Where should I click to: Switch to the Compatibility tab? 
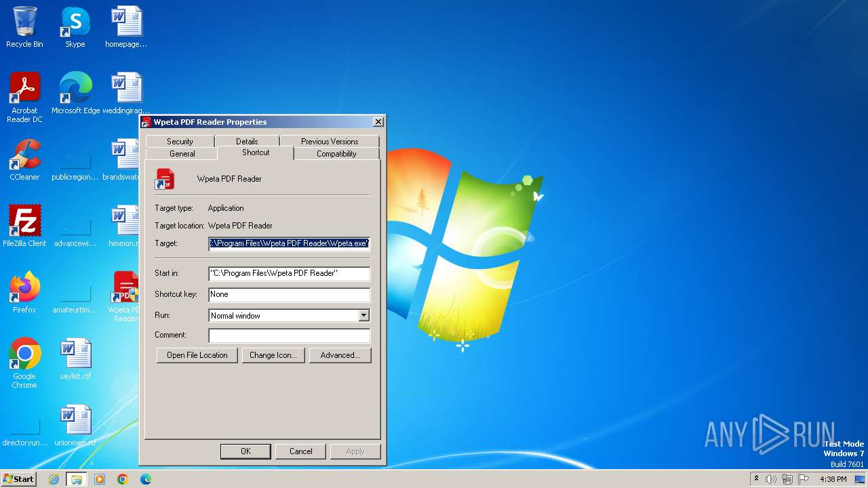[x=336, y=154]
